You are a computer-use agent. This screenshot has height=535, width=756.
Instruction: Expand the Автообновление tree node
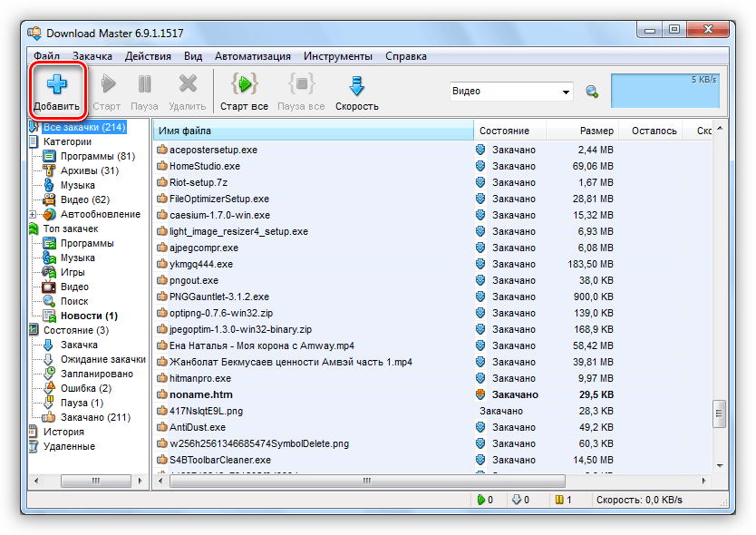click(34, 215)
